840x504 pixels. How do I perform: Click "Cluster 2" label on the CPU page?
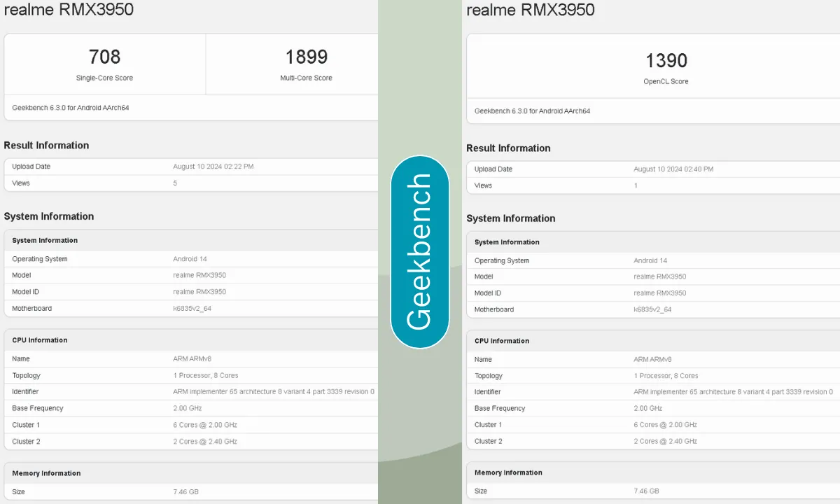26,442
